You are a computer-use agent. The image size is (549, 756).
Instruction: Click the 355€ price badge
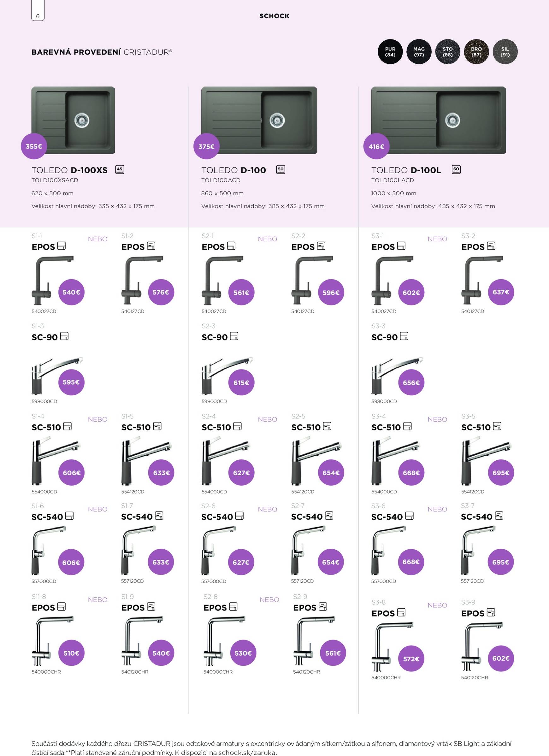[x=34, y=146]
